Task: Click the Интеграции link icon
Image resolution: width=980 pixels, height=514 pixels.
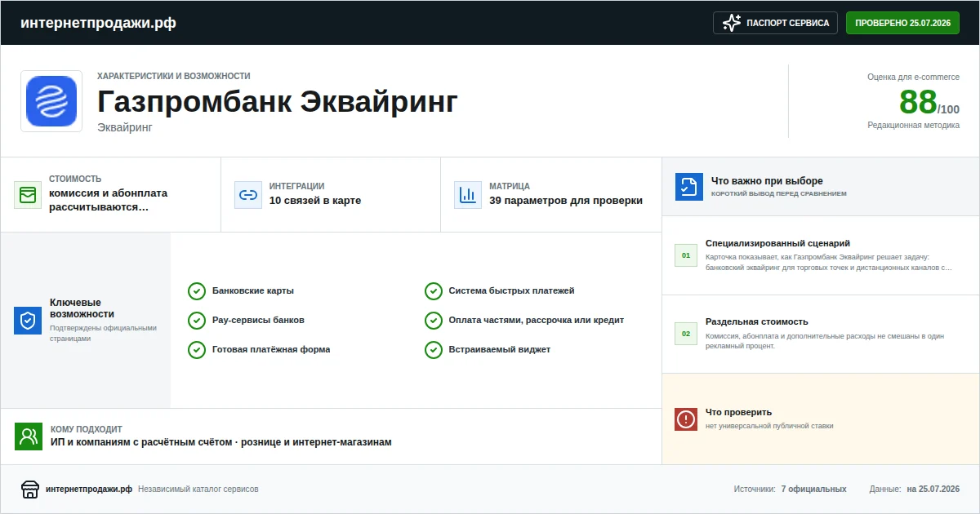Action: (248, 195)
